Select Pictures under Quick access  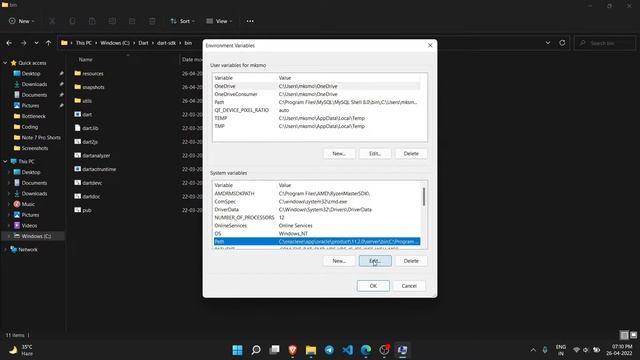coord(31,105)
